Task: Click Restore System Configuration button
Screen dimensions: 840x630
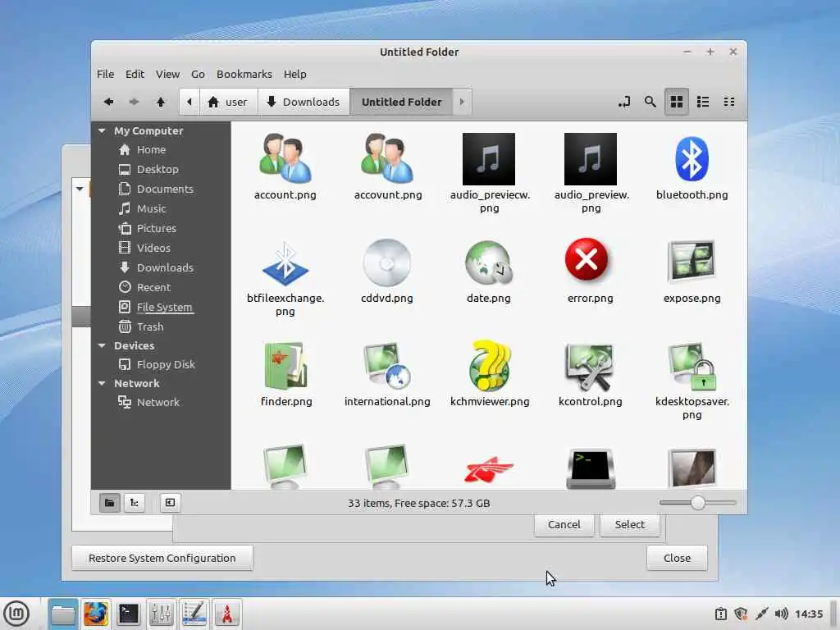Action: pyautogui.click(x=162, y=558)
